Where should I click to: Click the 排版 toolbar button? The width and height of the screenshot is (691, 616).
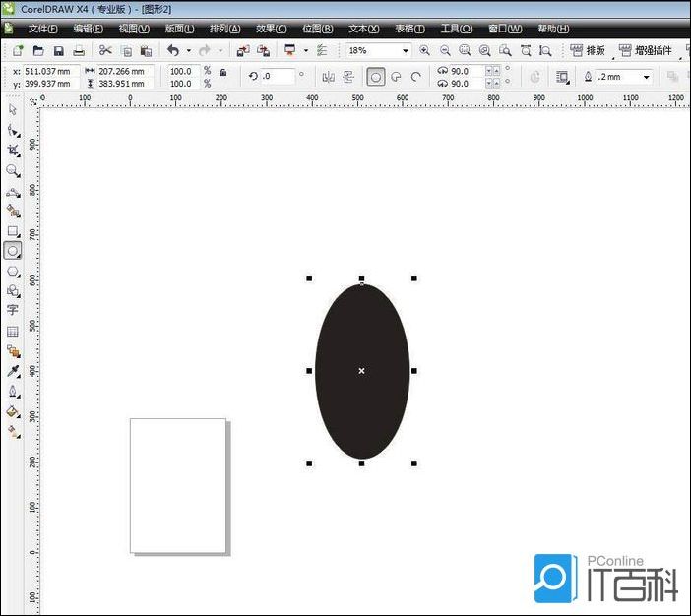coord(588,50)
